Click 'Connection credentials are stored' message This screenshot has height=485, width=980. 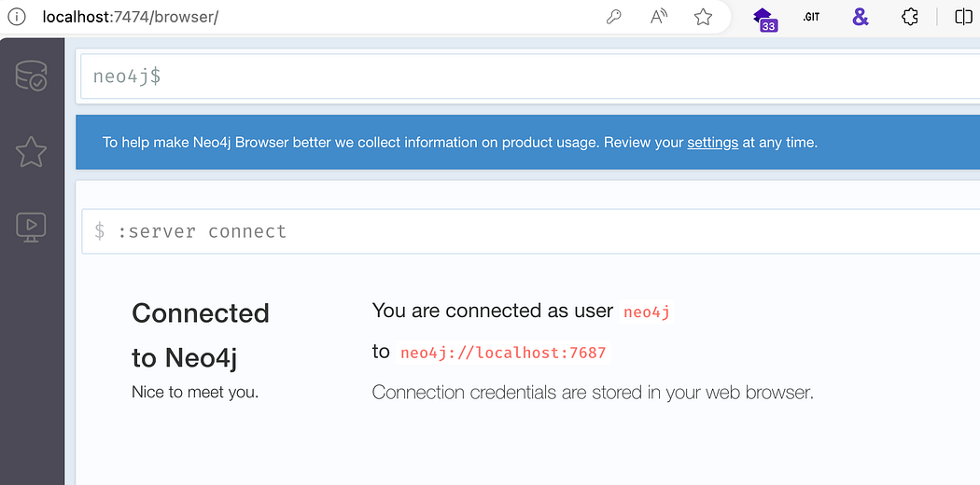click(x=593, y=393)
